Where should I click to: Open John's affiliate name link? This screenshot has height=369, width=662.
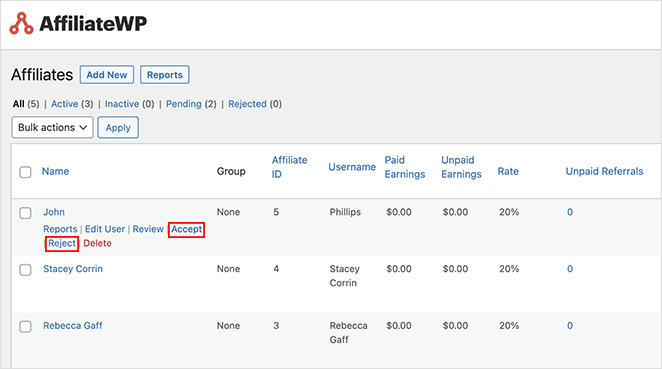coord(54,212)
